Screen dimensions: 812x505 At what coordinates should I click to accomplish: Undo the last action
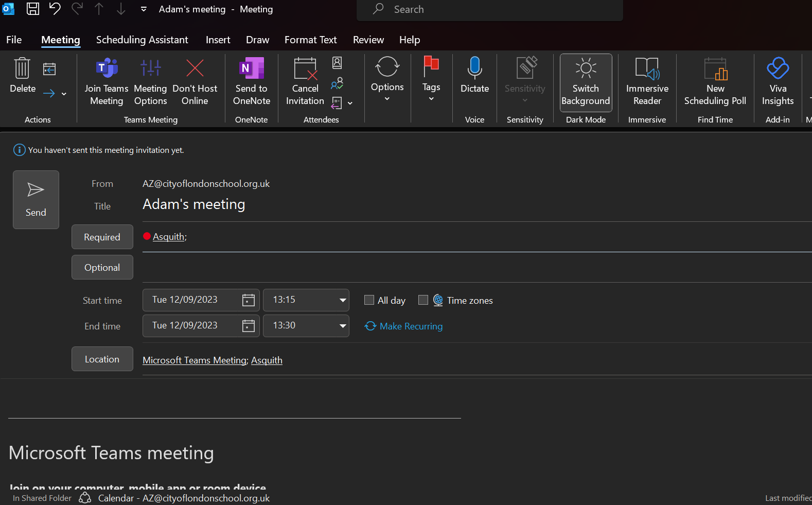tap(55, 9)
